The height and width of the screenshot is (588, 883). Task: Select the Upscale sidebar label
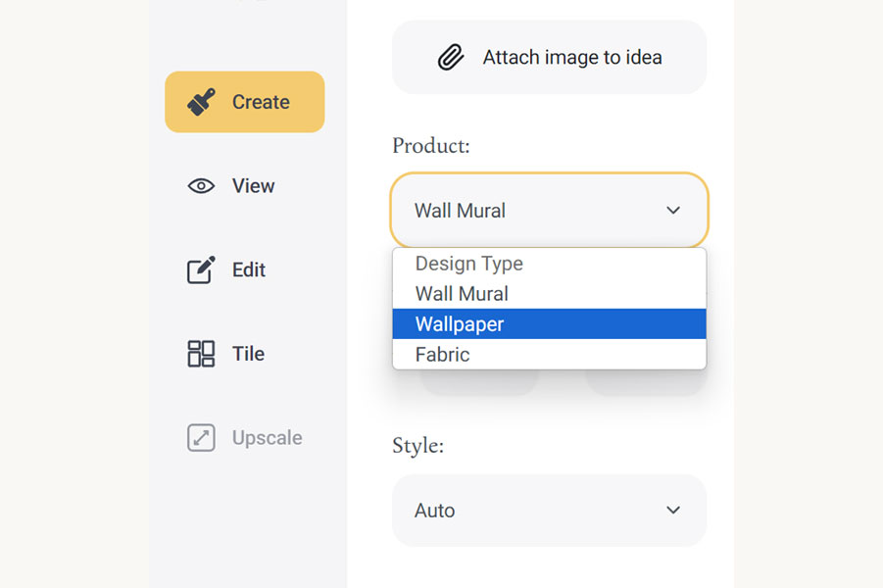(x=268, y=438)
